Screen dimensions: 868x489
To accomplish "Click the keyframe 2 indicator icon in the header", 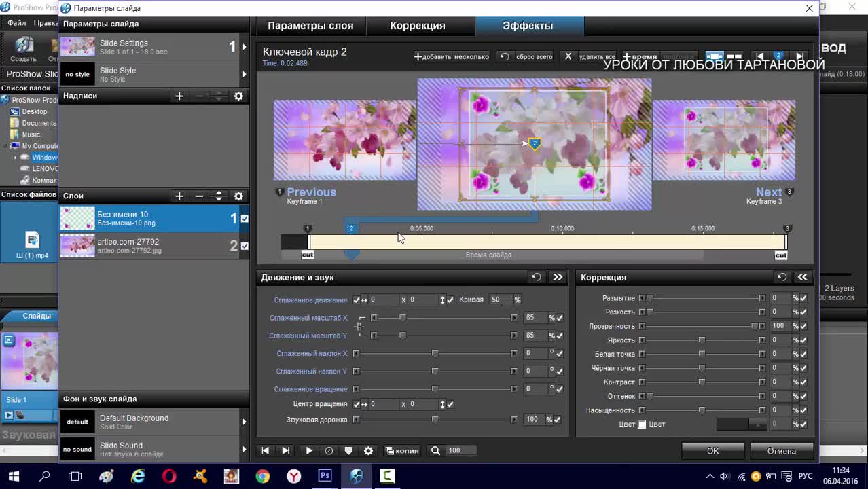I will [779, 56].
